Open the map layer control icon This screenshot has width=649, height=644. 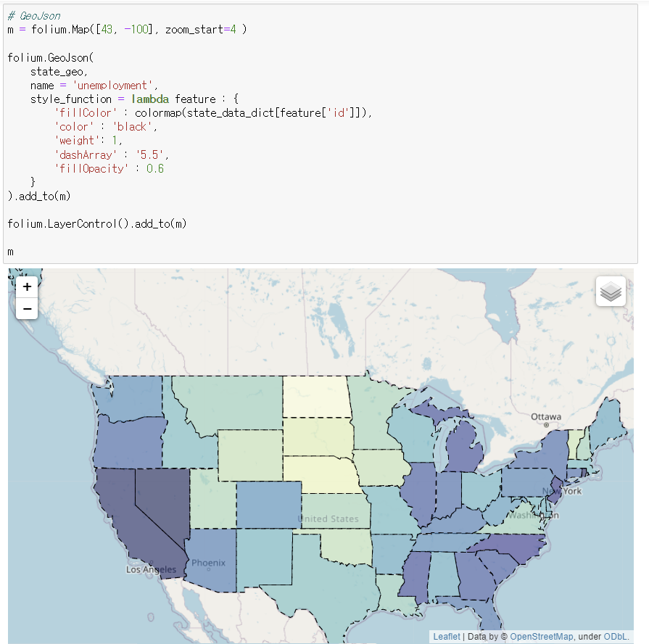tap(611, 292)
